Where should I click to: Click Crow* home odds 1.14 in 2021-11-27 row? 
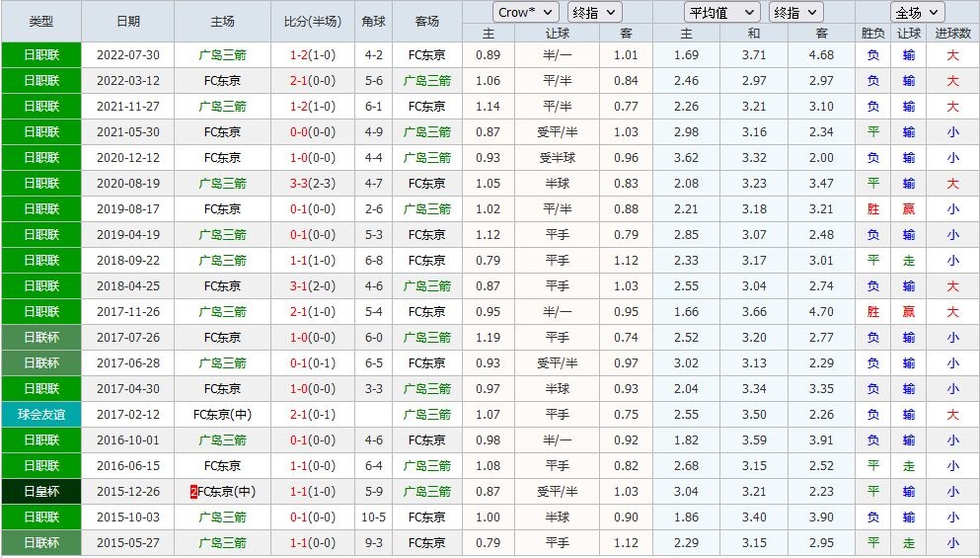[x=489, y=107]
